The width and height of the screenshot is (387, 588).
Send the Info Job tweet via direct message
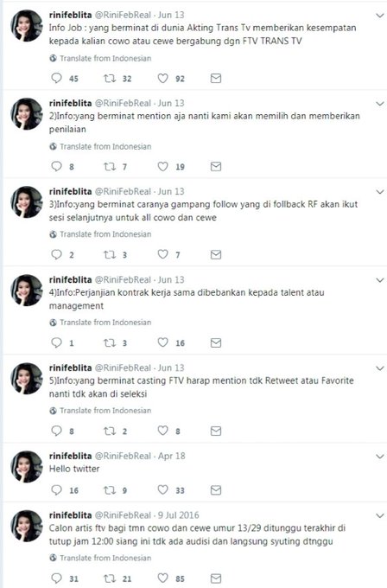click(x=216, y=78)
